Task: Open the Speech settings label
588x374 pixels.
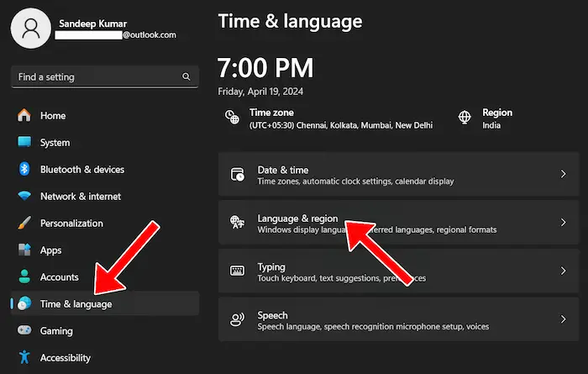Action: tap(273, 315)
